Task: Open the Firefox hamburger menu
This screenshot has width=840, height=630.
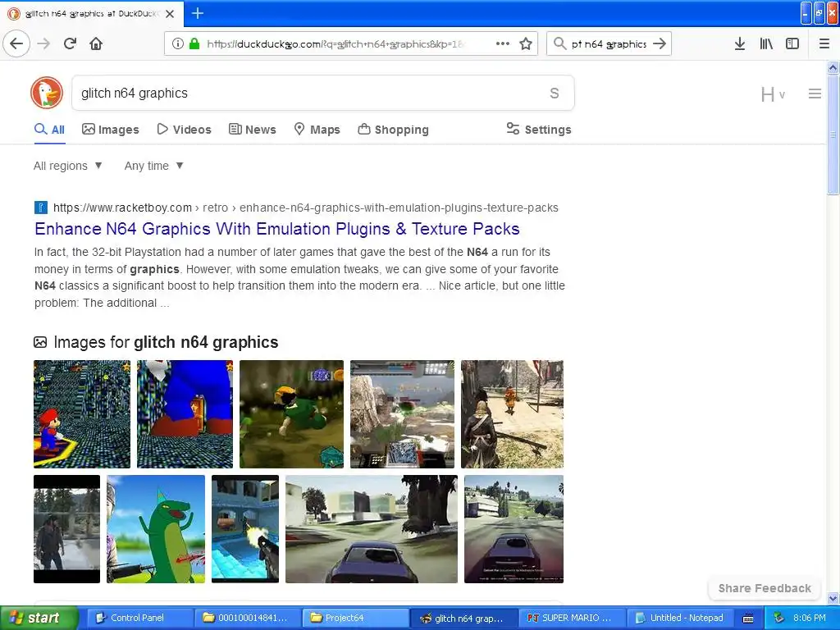Action: click(x=824, y=43)
